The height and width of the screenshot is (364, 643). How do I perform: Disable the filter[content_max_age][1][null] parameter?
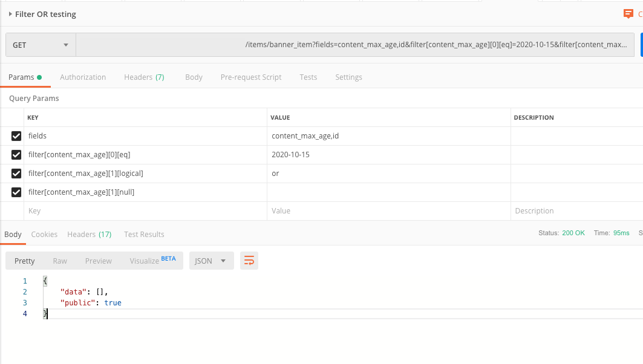[16, 192]
